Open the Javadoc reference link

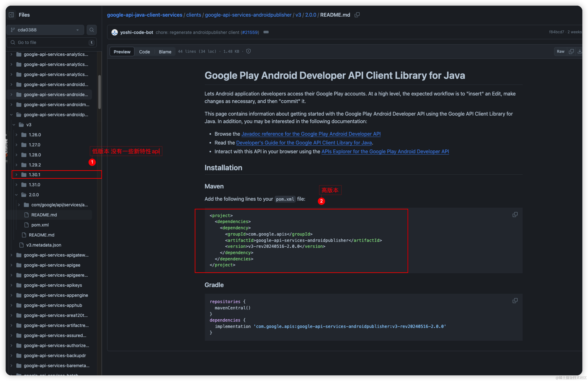point(311,134)
